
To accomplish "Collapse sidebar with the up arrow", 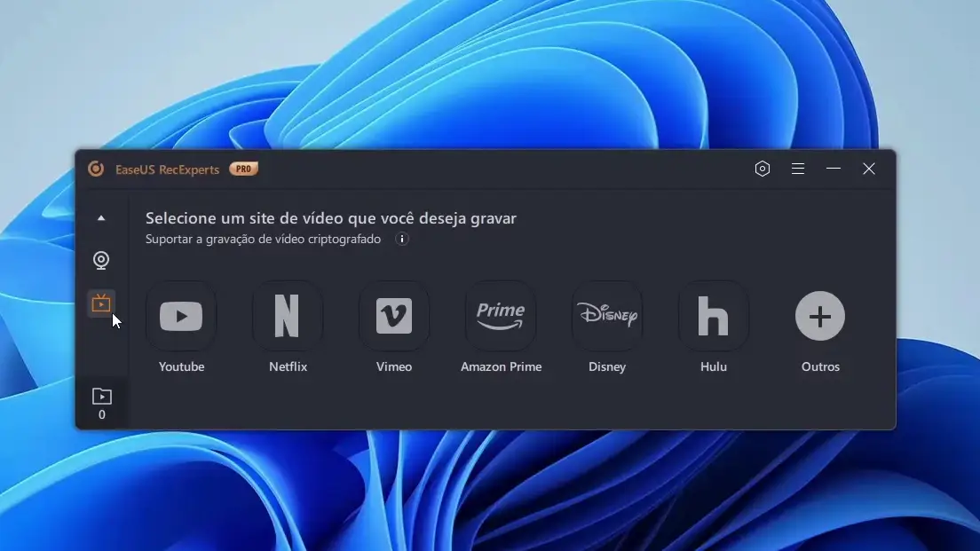I will [x=101, y=218].
